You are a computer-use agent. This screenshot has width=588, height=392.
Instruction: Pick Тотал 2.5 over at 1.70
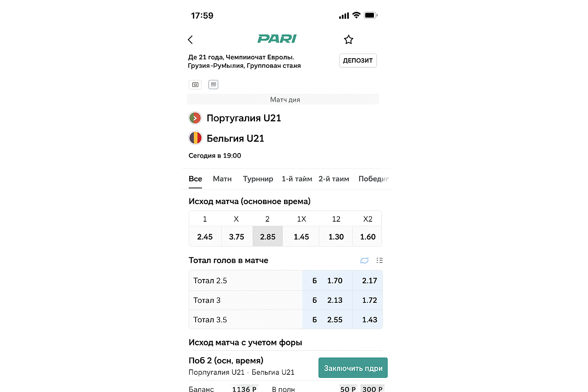[x=328, y=281]
